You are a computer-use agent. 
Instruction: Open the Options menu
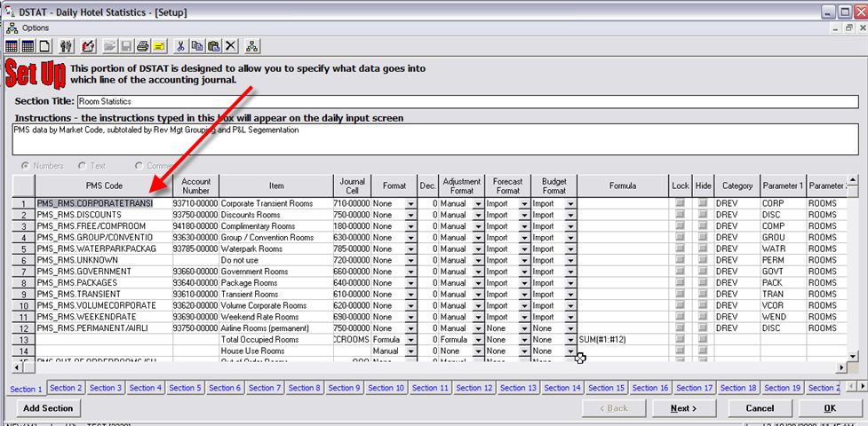[x=36, y=28]
